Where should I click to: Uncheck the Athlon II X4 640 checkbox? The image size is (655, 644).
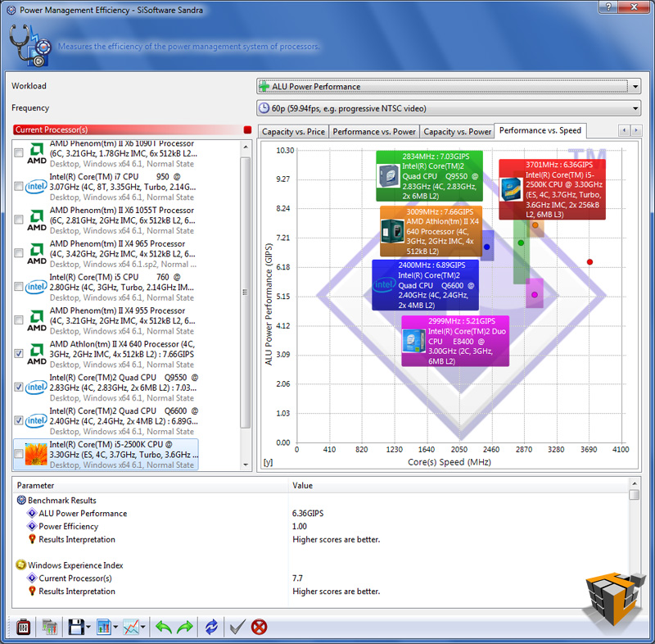click(x=18, y=354)
